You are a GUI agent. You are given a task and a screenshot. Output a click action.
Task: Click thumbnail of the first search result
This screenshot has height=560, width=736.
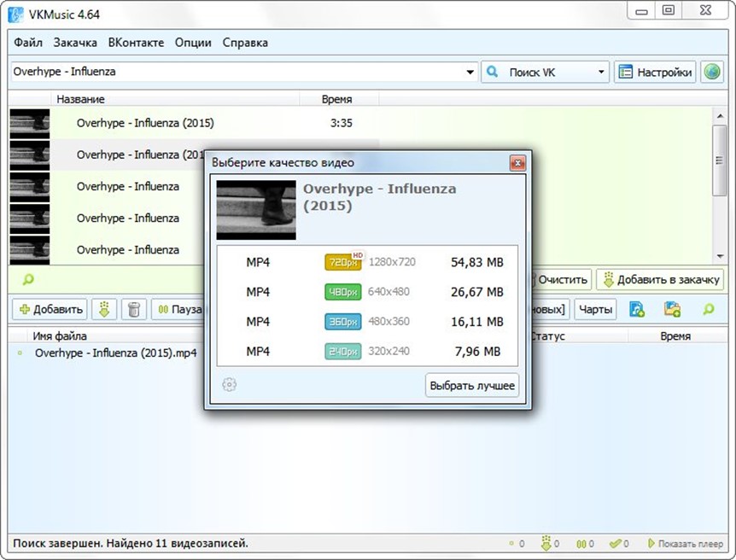[x=30, y=123]
